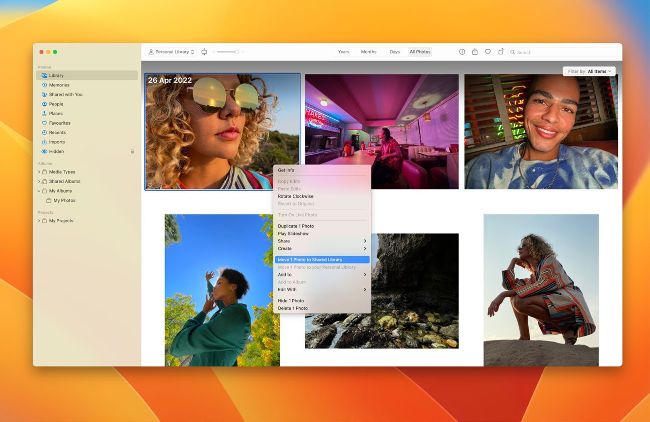Expand the Media Types album group
This screenshot has height=422, width=650.
click(x=39, y=172)
